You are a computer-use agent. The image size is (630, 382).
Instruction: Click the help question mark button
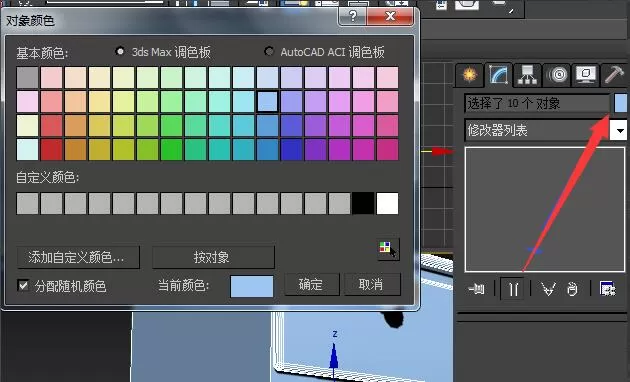point(352,16)
